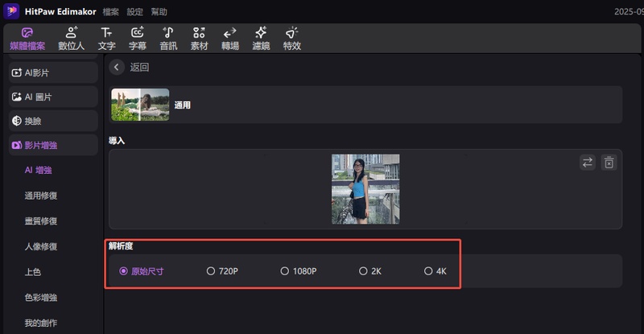Open the 轉場 transitions panel
644x334 pixels.
click(x=229, y=38)
